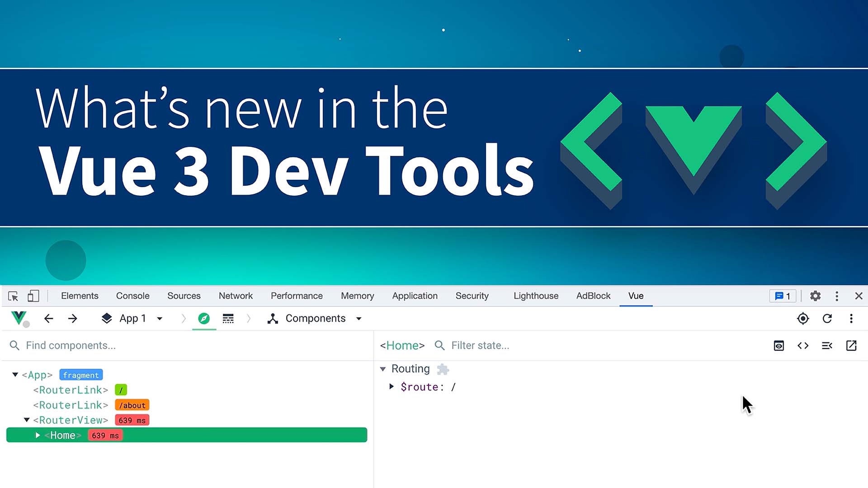868x488 pixels.
Task: Open the Lighthouse tab
Action: point(536,296)
